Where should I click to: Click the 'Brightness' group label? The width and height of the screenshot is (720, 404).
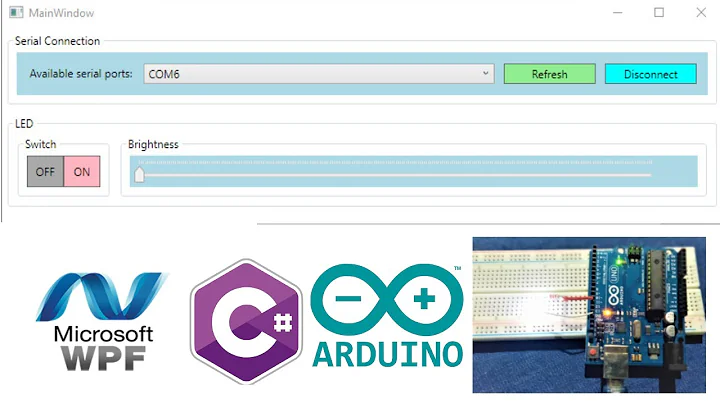[x=153, y=145]
